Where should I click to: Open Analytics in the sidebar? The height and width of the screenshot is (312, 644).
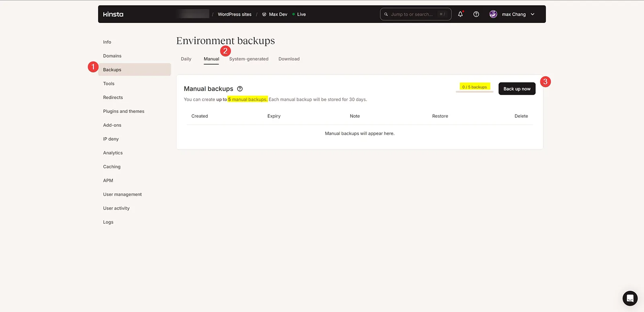point(113,153)
